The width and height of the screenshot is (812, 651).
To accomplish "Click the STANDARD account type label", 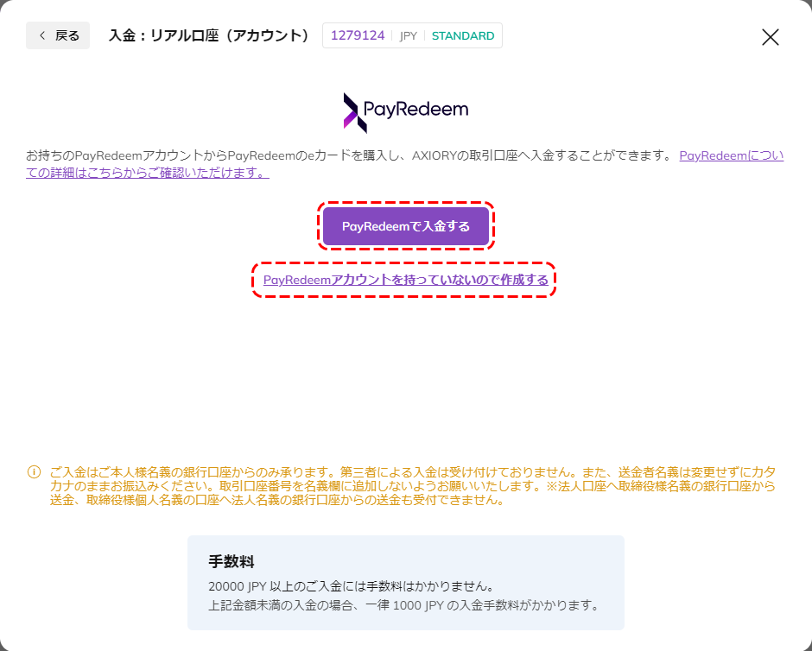I will (463, 35).
